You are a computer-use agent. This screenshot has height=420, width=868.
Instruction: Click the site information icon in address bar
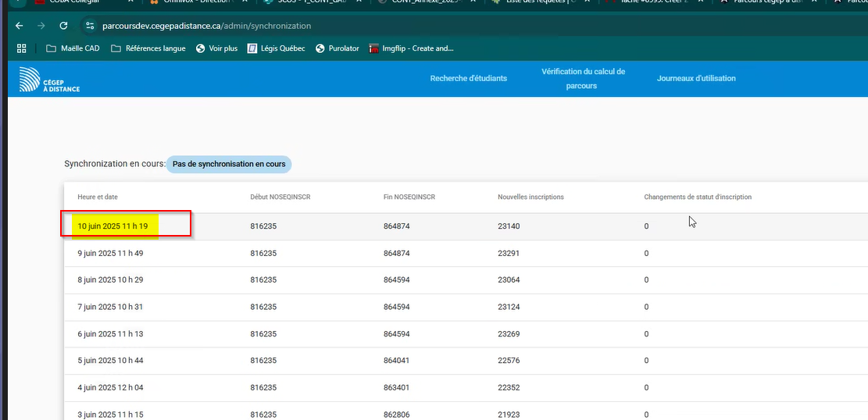pos(90,26)
